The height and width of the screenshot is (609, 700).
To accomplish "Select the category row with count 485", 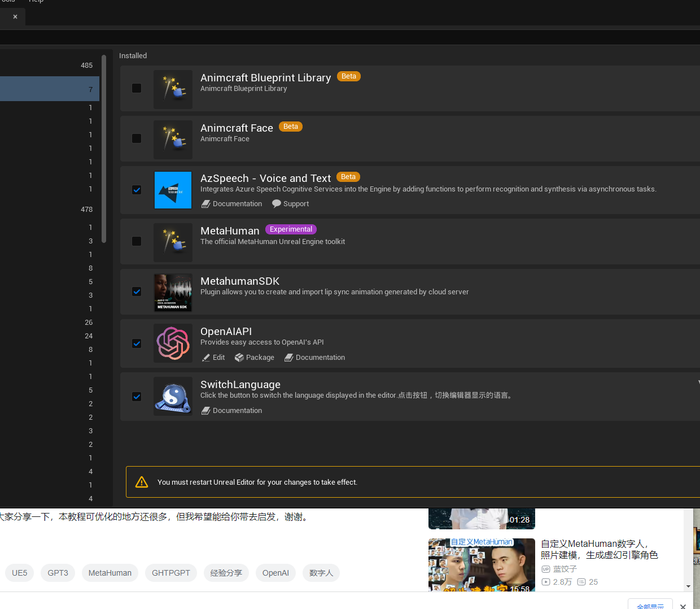I will [x=50, y=66].
